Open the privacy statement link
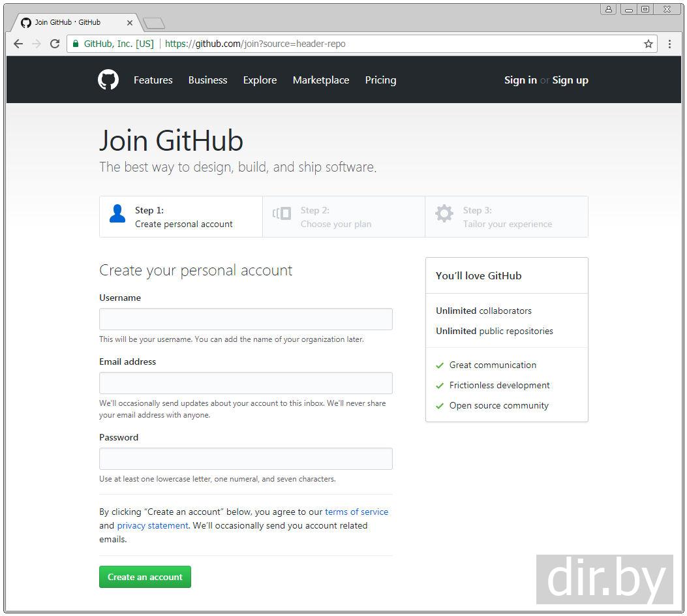The height and width of the screenshot is (616, 687). pos(153,525)
